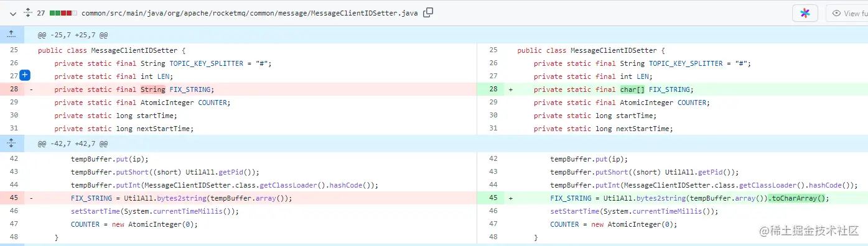Copy the file path with the copy icon

pyautogui.click(x=428, y=12)
